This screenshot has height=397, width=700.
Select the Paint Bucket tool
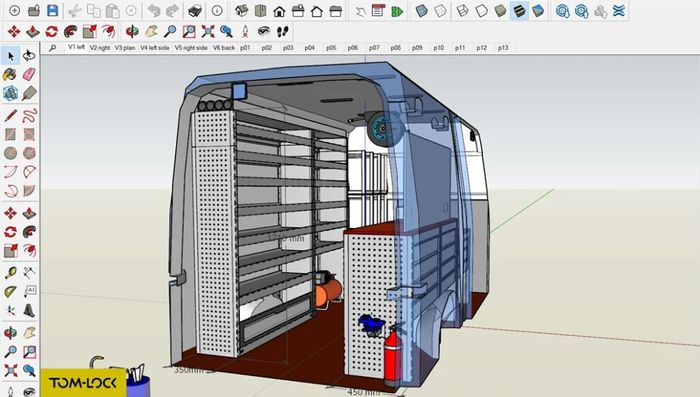tap(10, 74)
